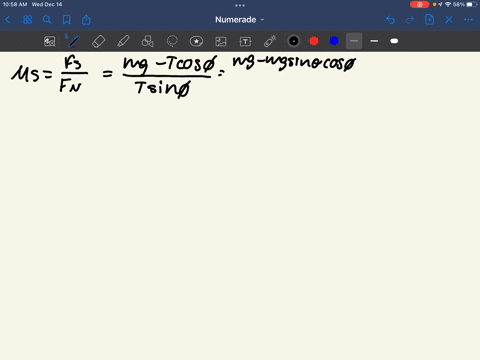
Task: Tap the red screen recording indicator
Action: tap(420, 4)
